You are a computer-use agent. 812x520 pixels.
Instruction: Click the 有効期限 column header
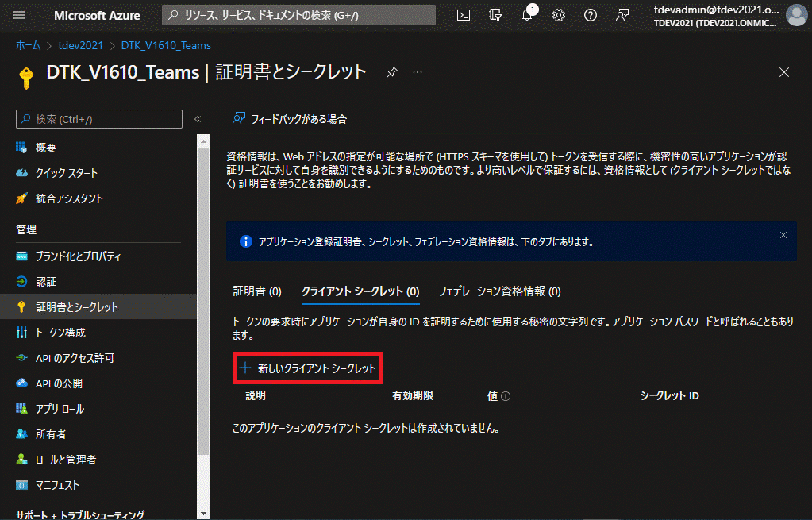[412, 395]
